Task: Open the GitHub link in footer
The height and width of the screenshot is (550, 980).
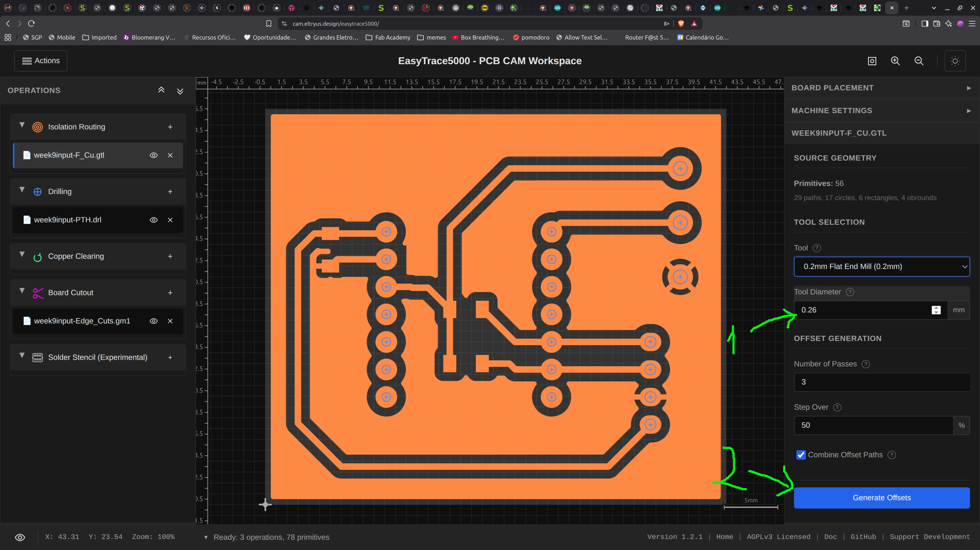Action: coord(863,537)
